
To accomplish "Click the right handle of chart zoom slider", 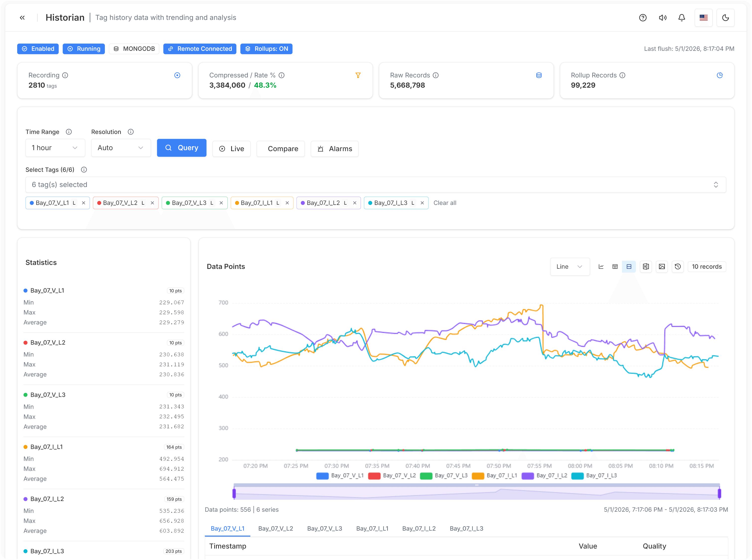I will [719, 493].
